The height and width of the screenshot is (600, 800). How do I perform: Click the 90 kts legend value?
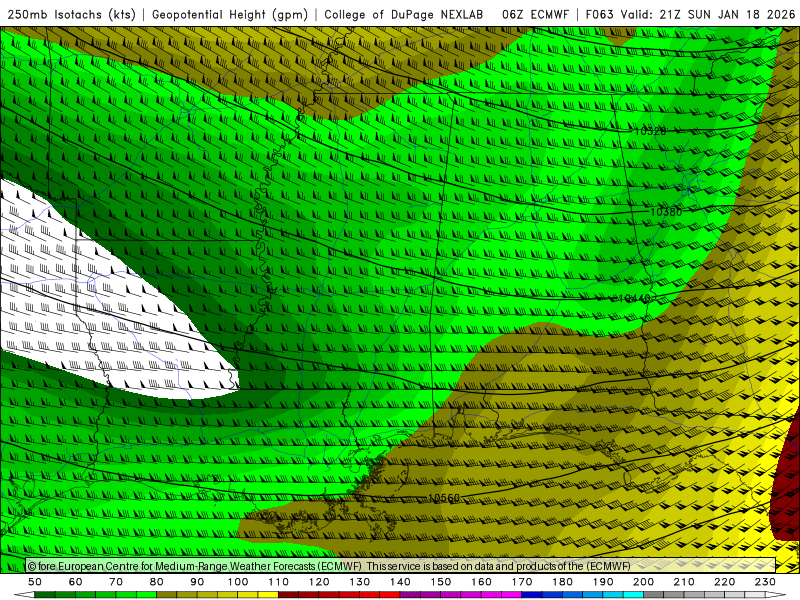[197, 582]
